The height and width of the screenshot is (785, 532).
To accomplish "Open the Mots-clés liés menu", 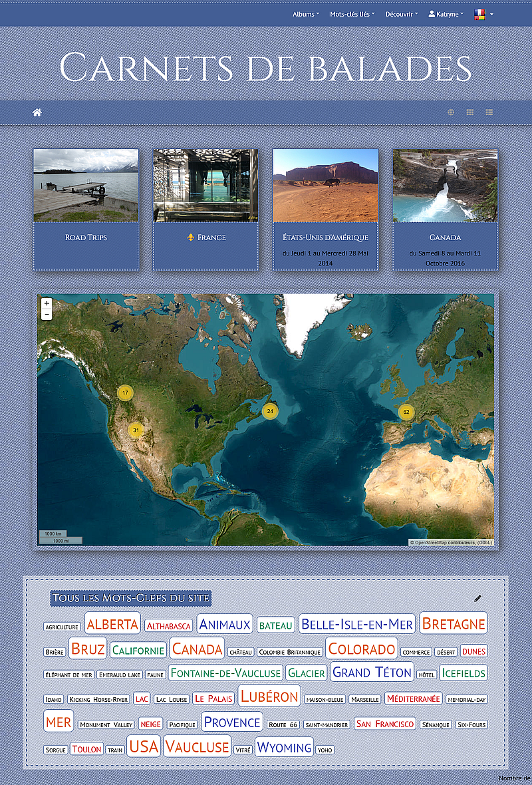I will click(352, 14).
